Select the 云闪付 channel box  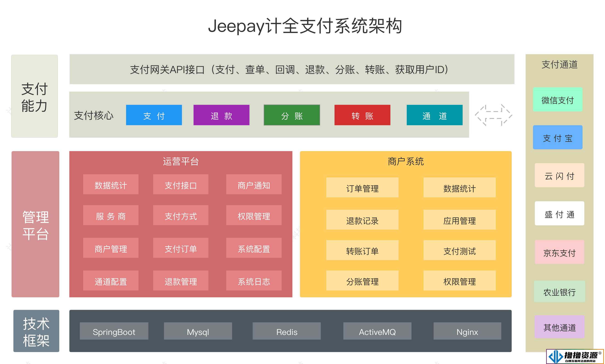coord(560,175)
